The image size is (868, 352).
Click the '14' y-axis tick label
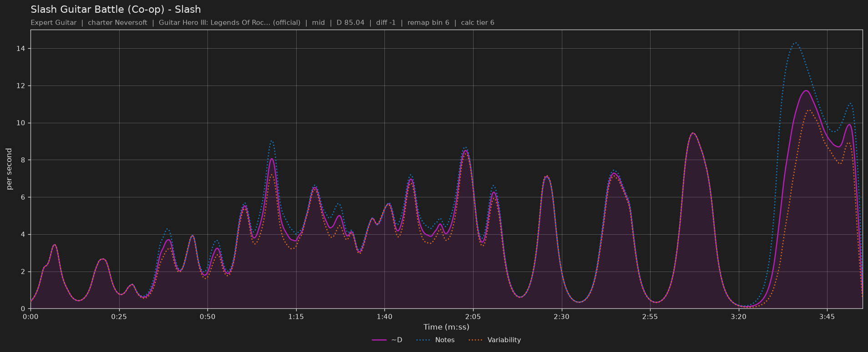21,49
